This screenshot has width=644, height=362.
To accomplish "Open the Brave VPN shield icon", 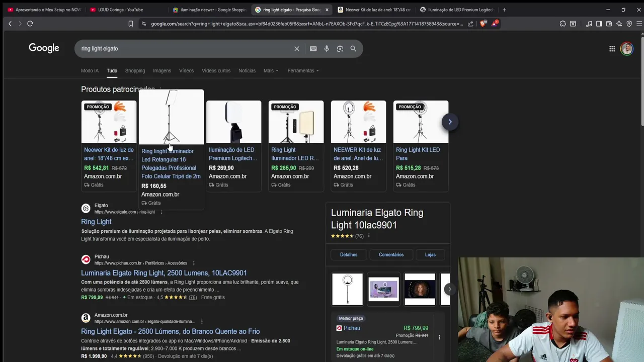I will point(629,24).
